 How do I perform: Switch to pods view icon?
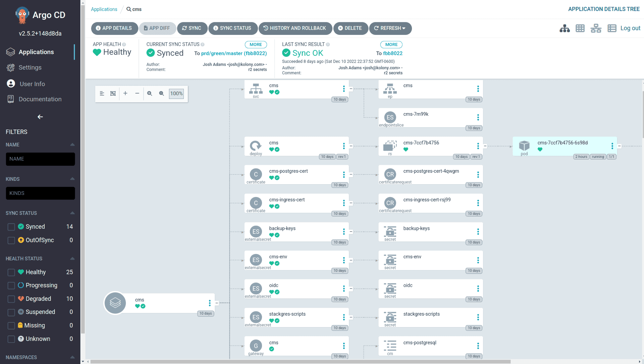coord(580,29)
